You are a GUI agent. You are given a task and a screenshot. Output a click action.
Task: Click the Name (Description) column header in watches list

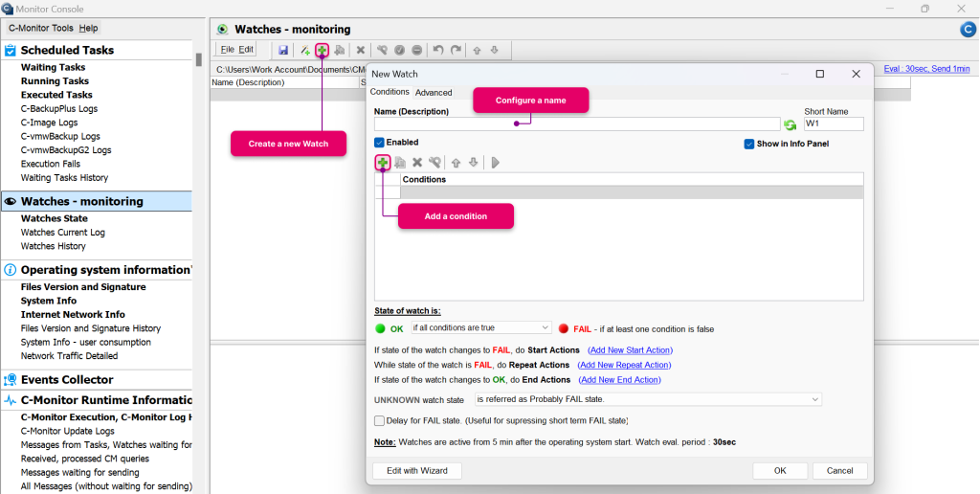click(x=285, y=82)
